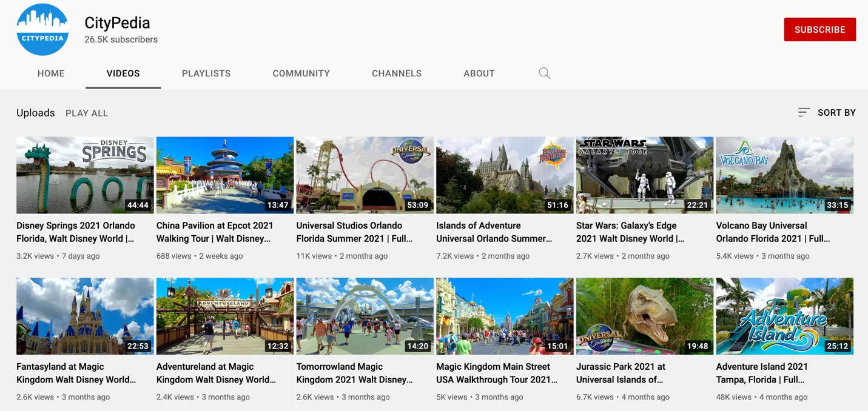Click the Universal Studios Orlando video title
Screen dimensions: 868x411
coord(354,232)
